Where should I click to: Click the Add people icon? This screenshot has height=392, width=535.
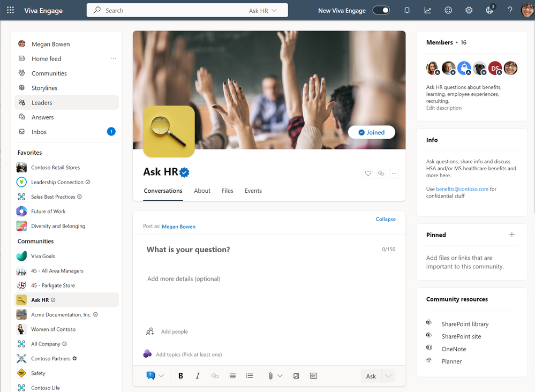[x=150, y=331]
